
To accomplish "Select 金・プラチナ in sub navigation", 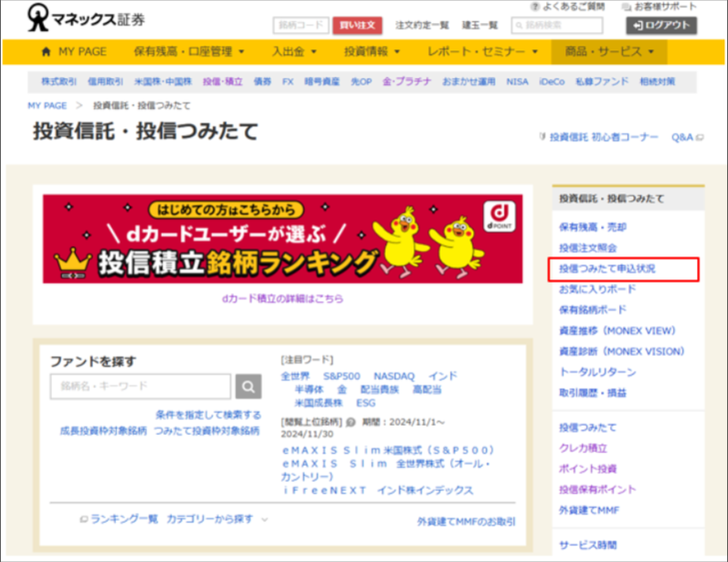I will [407, 81].
